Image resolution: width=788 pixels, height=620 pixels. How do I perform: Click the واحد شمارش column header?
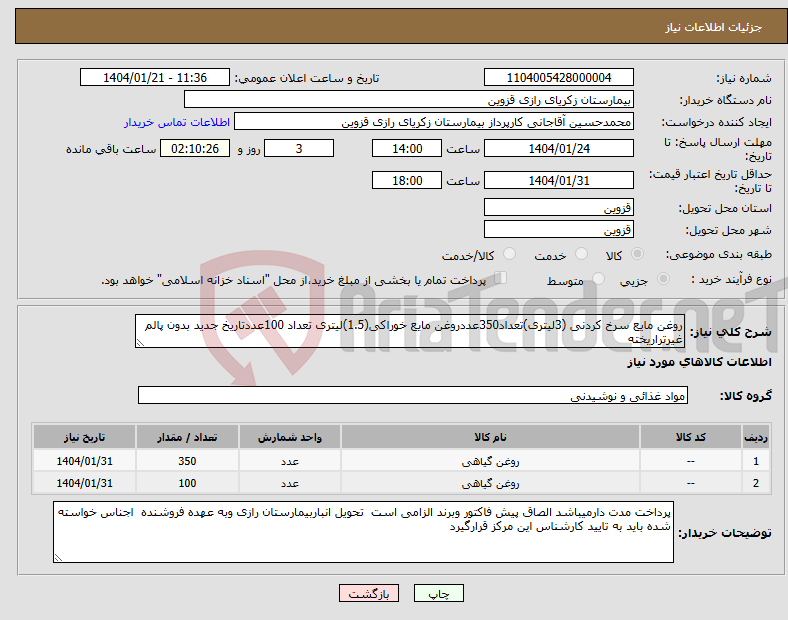tap(289, 437)
